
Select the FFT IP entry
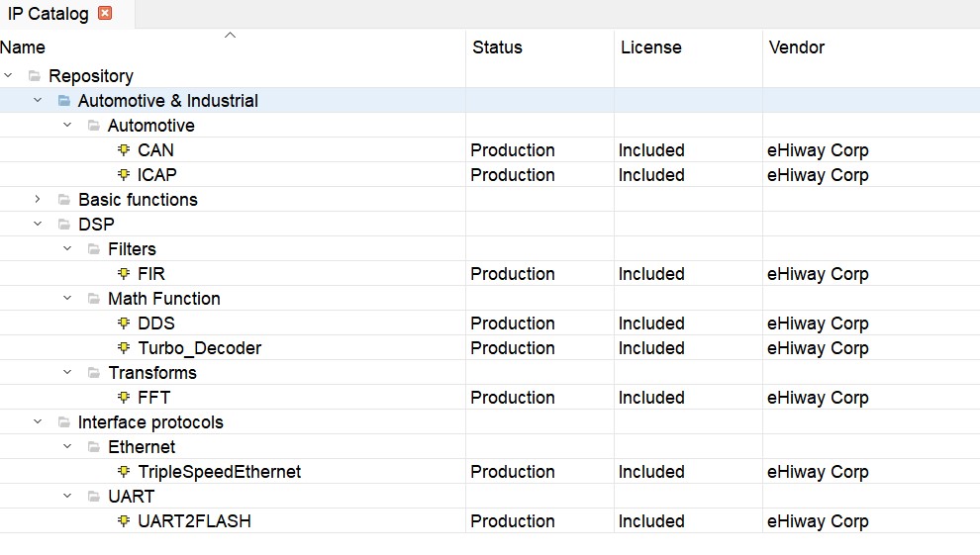(x=153, y=398)
